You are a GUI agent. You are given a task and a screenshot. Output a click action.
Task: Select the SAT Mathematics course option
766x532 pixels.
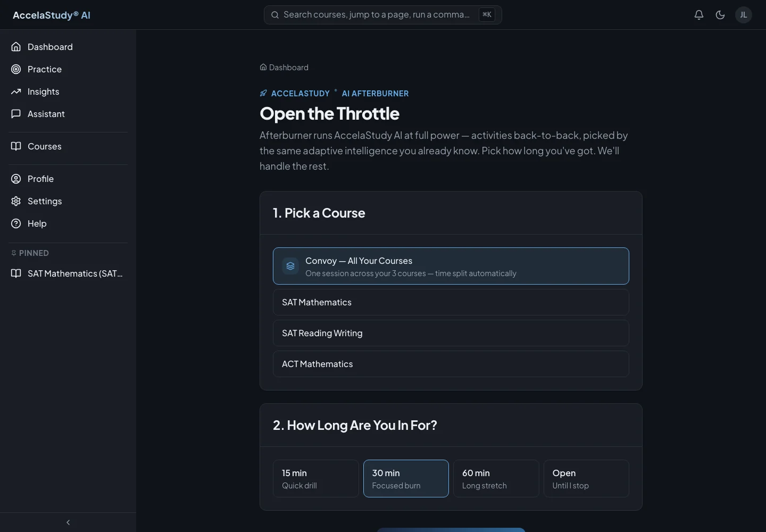coord(451,302)
